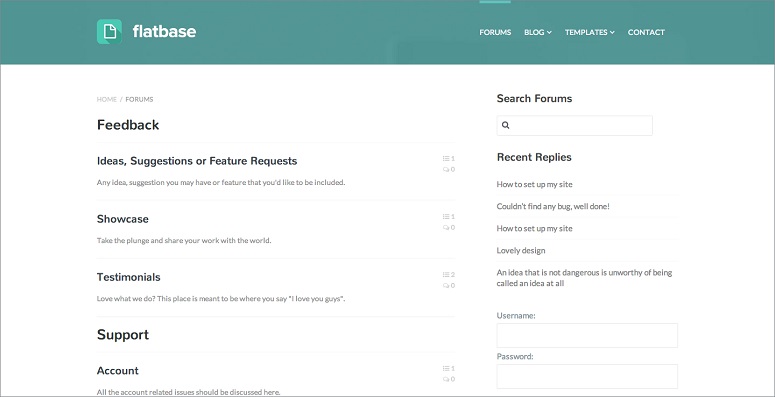This screenshot has height=397, width=775.
Task: Open the first 'How to set up my site' reply
Action: point(534,184)
